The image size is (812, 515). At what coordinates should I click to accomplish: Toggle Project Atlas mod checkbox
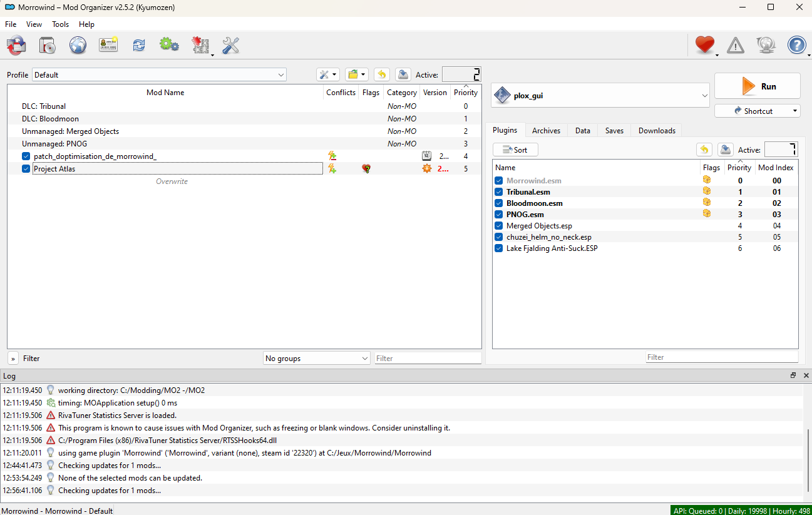[26, 168]
